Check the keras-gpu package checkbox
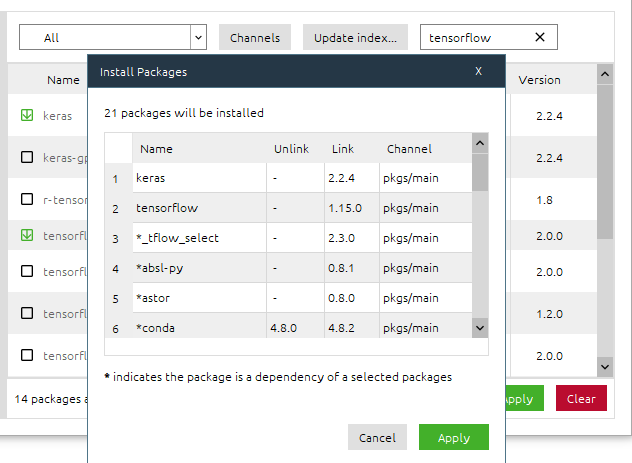632x463 pixels. pyautogui.click(x=27, y=157)
